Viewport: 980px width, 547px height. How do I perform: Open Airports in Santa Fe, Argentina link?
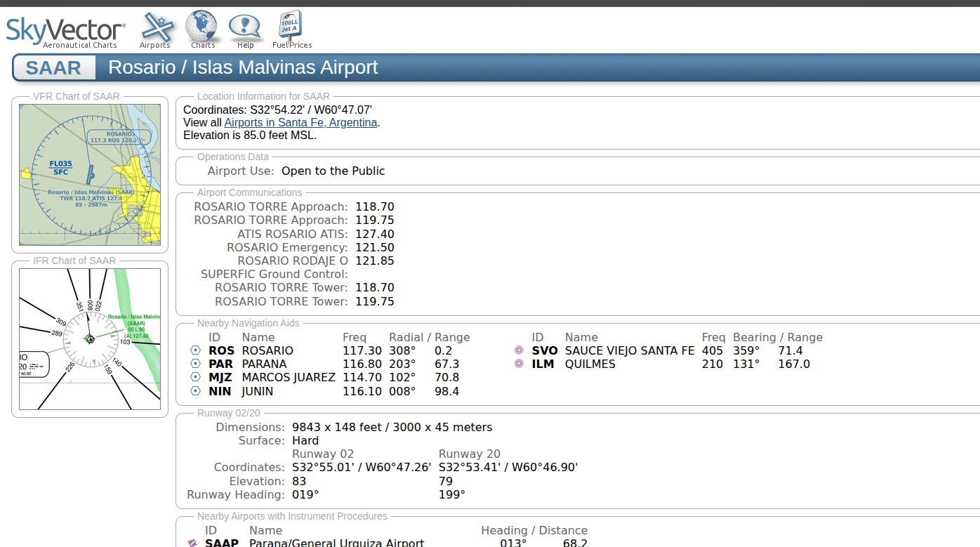pyautogui.click(x=300, y=122)
